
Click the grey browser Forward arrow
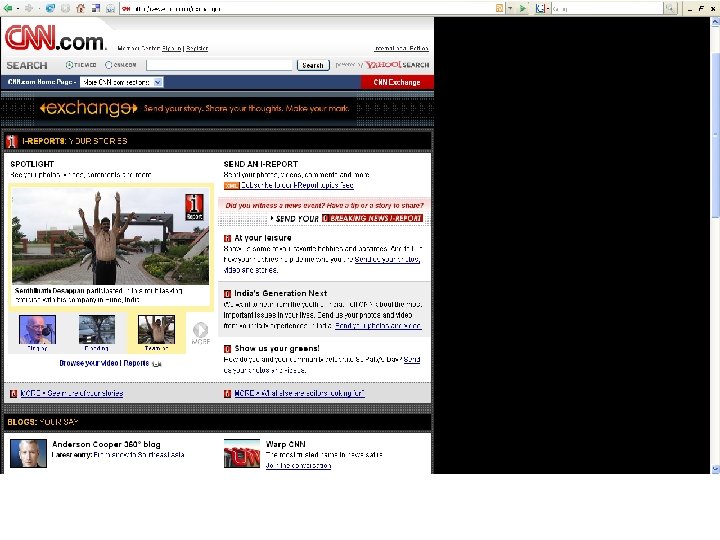[28, 8]
